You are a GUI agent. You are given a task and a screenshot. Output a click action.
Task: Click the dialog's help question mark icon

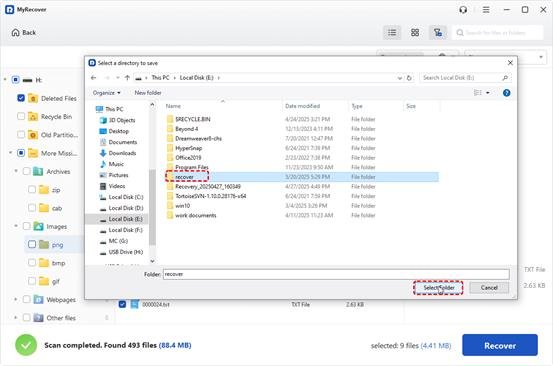click(x=506, y=93)
